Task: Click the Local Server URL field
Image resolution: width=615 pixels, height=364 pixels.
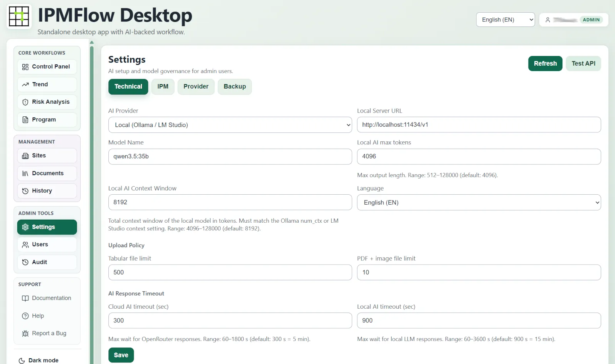Action: coord(479,125)
